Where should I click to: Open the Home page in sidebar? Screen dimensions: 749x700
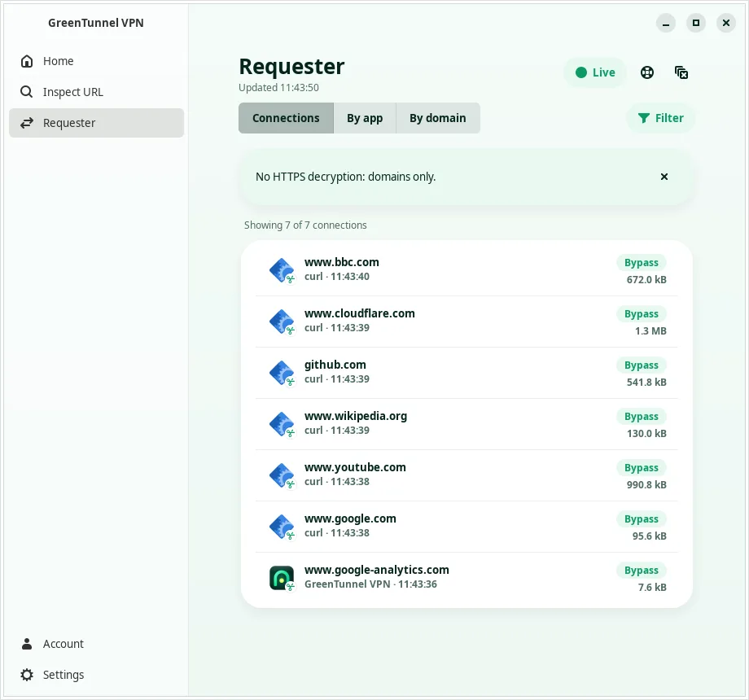(96, 61)
